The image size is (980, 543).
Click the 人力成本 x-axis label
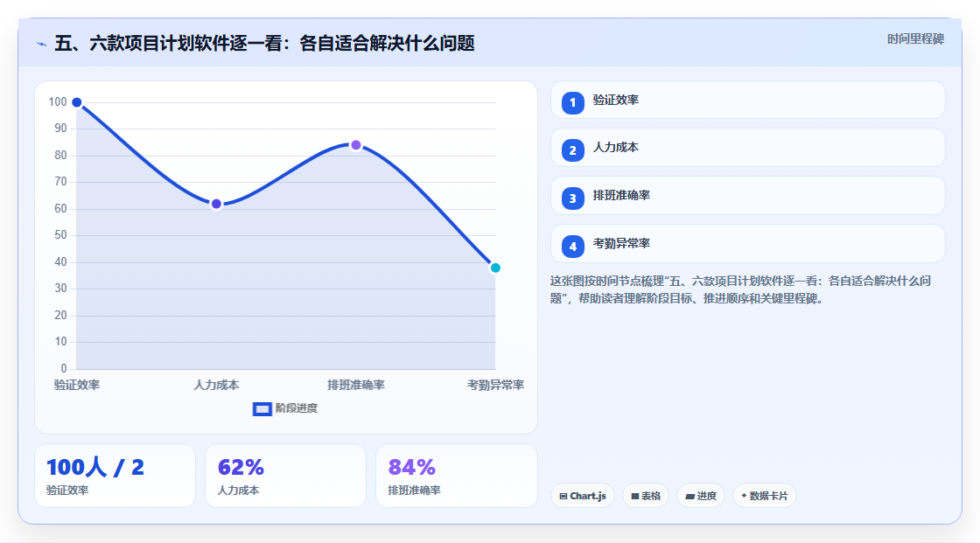pos(216,385)
